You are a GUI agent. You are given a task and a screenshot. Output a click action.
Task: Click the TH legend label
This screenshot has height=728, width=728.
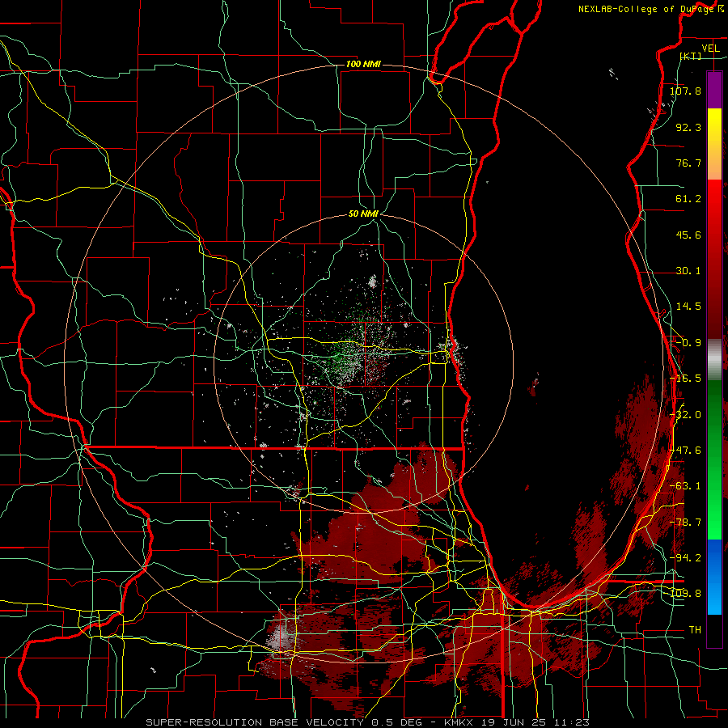tap(695, 630)
